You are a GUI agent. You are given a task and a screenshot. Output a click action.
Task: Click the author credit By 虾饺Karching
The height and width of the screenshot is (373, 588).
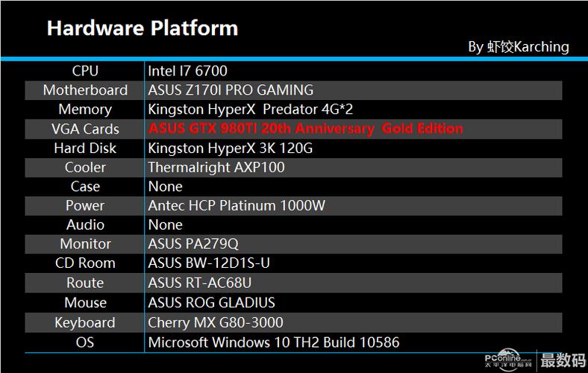(519, 47)
